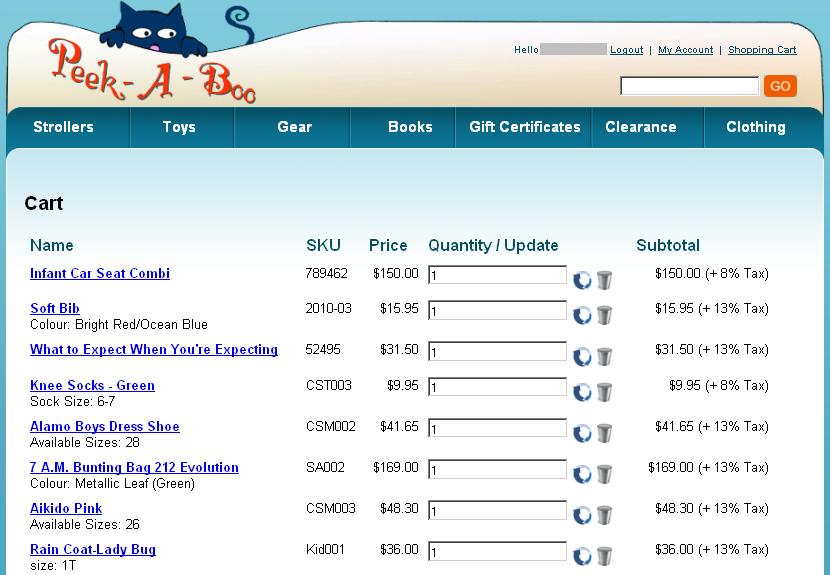Delete Infant Car Seat Combi from cart
830x575 pixels.
pos(605,280)
